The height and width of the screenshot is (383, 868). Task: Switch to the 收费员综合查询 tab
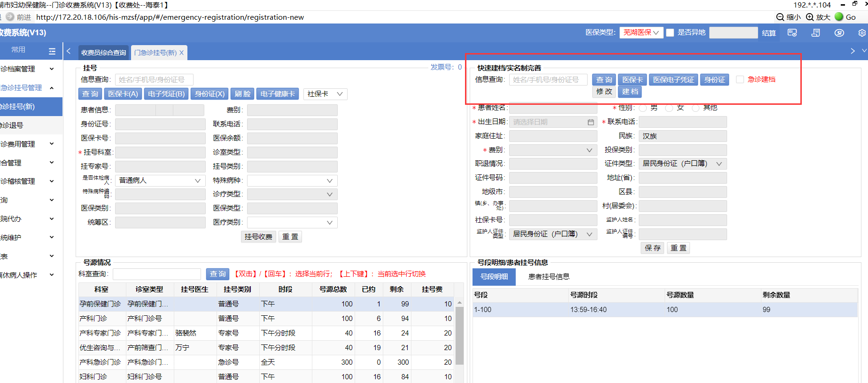103,53
